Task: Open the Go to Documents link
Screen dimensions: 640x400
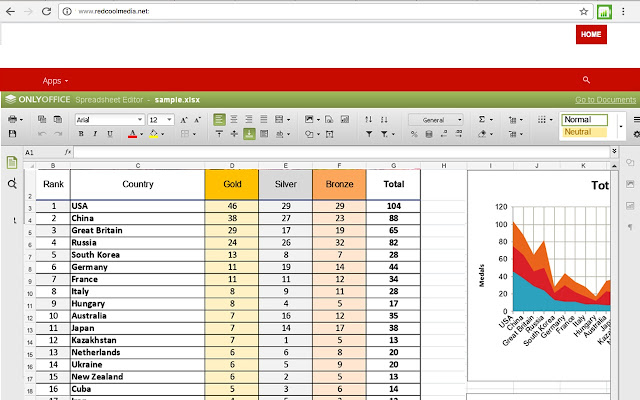Action: click(x=605, y=100)
